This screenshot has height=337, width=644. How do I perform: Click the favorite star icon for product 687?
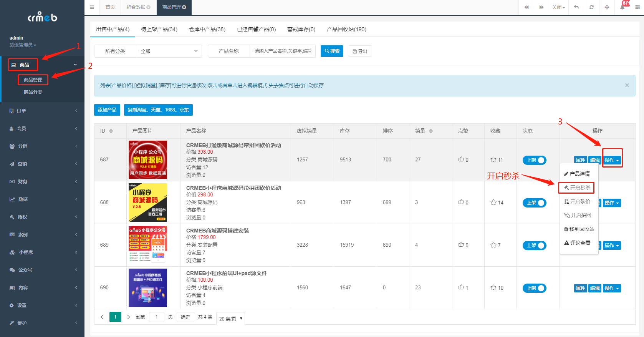pyautogui.click(x=493, y=159)
